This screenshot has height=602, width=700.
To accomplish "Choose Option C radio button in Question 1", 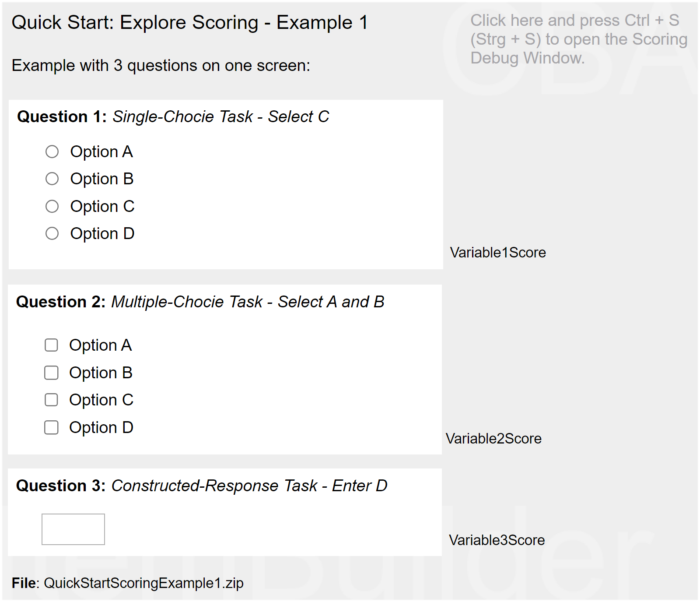I will pyautogui.click(x=52, y=206).
